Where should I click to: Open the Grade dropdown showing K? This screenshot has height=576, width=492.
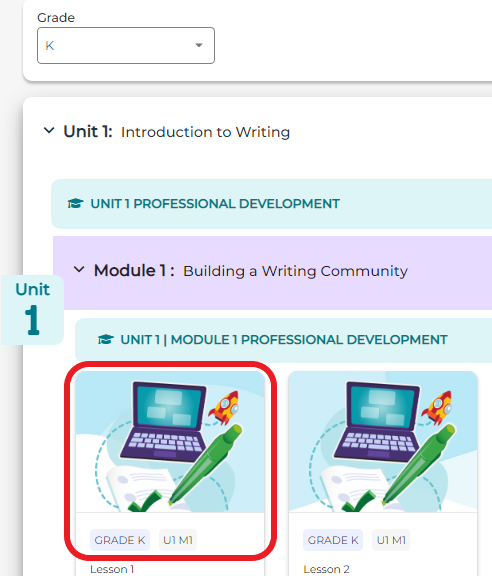126,45
